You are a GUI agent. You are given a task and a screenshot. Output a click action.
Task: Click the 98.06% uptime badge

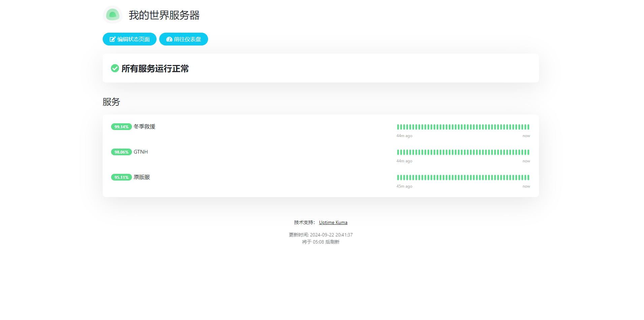click(121, 152)
